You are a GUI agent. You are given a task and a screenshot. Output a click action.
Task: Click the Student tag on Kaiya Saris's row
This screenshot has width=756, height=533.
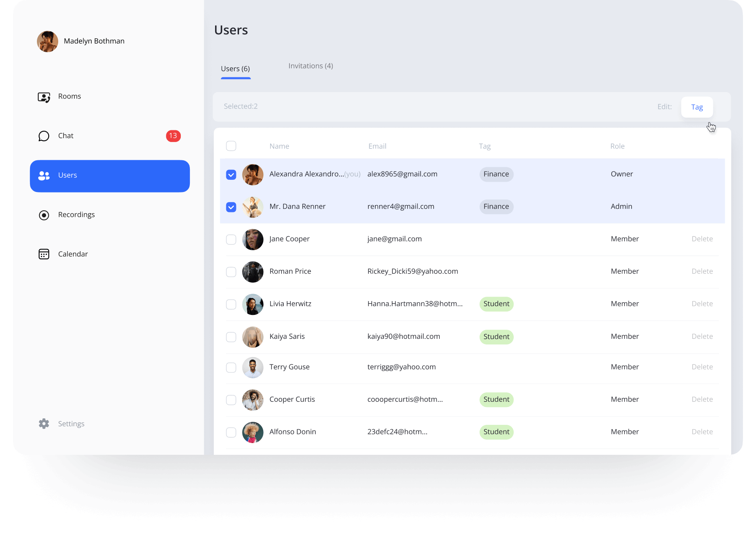pyautogui.click(x=496, y=337)
